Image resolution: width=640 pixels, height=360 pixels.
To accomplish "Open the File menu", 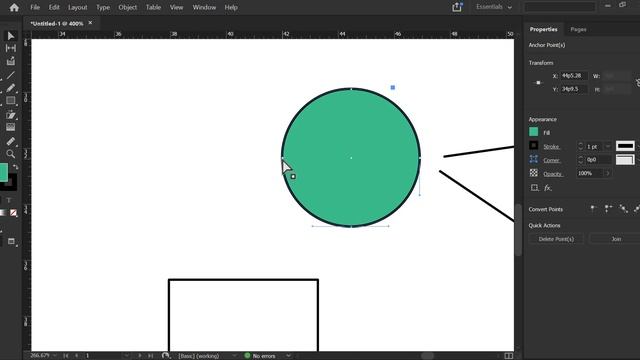I will tap(35, 7).
